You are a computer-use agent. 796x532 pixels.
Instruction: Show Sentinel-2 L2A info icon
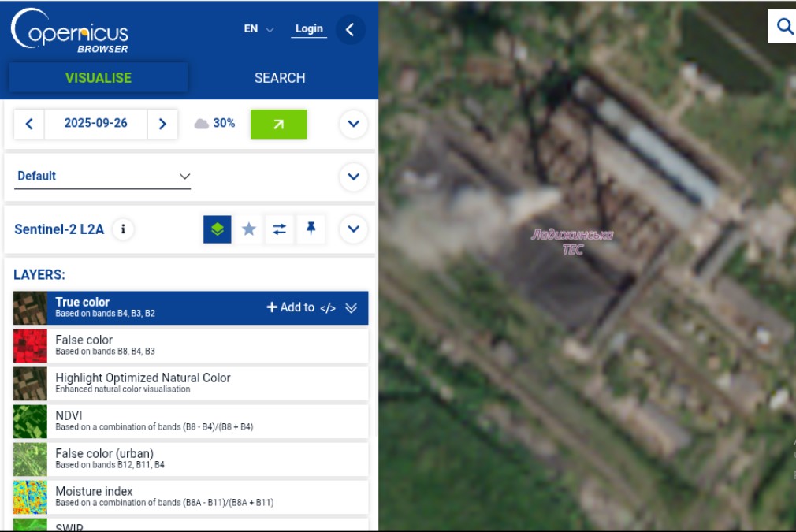pyautogui.click(x=122, y=229)
